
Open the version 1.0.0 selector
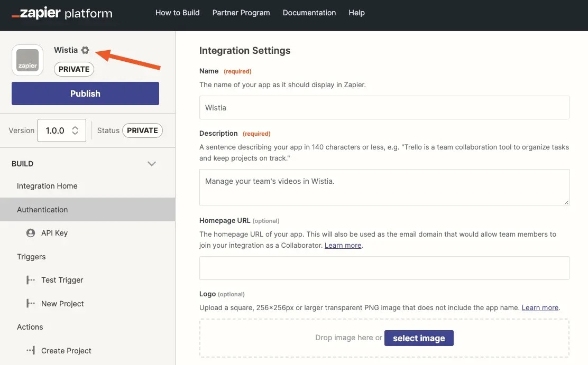(62, 130)
